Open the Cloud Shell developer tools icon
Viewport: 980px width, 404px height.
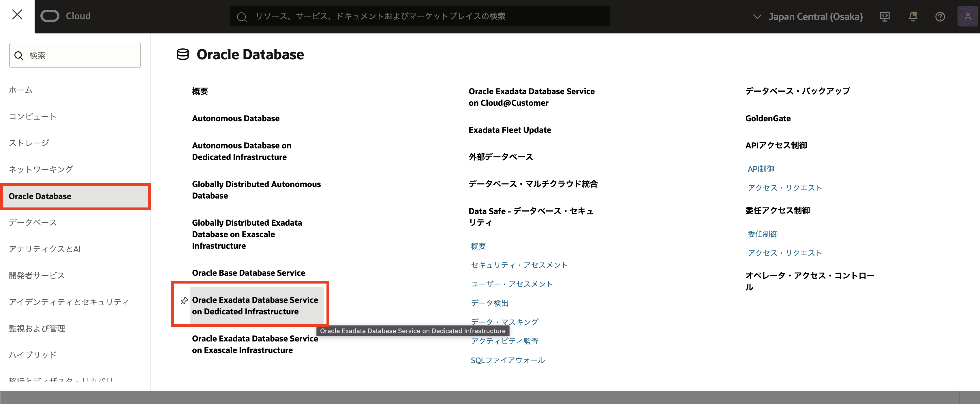[885, 16]
